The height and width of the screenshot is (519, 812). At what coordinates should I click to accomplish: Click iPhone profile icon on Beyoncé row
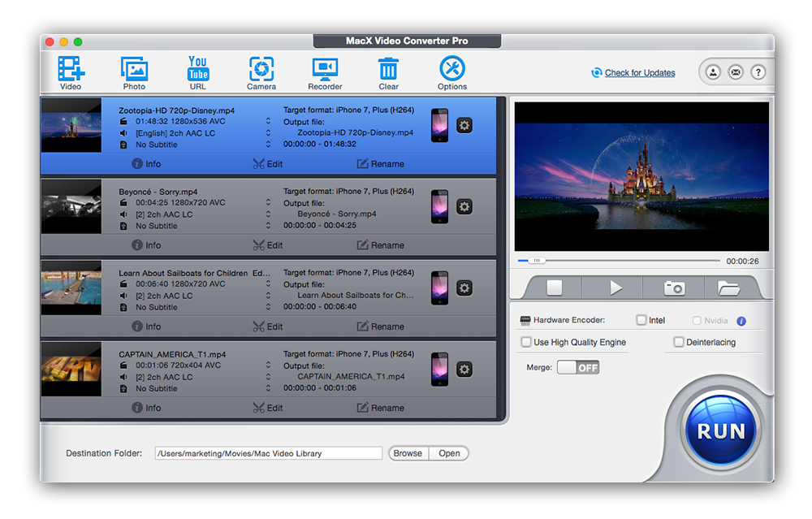coord(439,206)
